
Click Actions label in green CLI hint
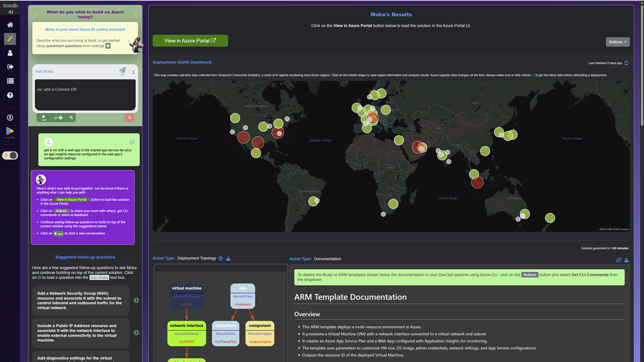[529, 275]
